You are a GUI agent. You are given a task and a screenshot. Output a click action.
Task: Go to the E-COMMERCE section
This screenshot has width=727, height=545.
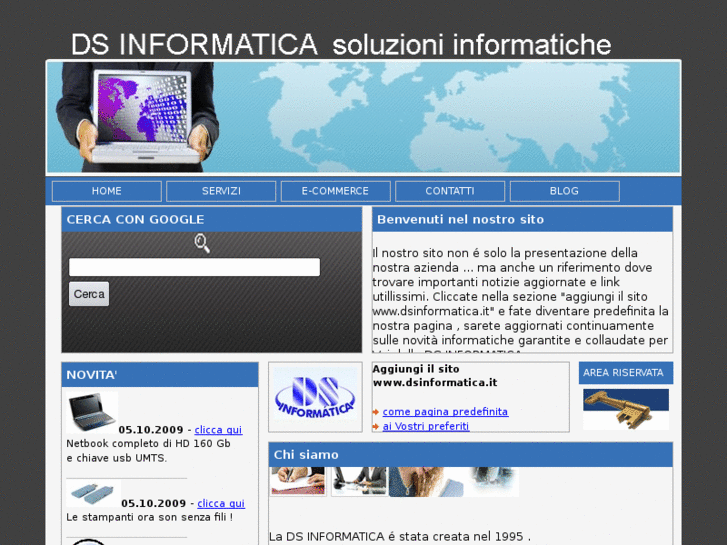tap(335, 191)
